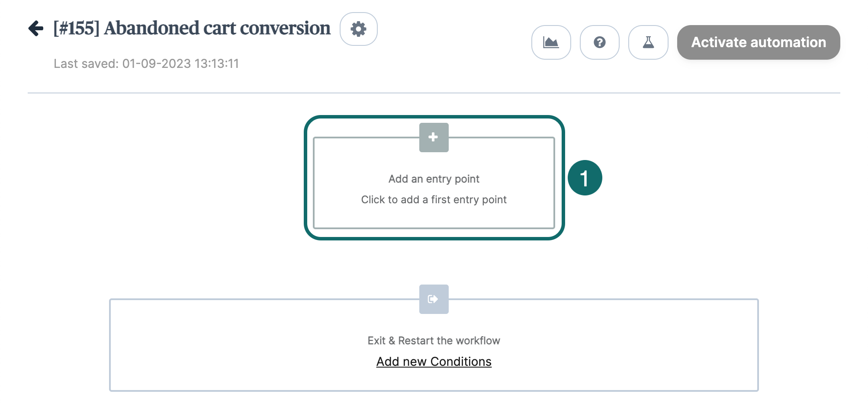Click Click to add a first entry point text
Image resolution: width=868 pixels, height=416 pixels.
[x=434, y=199]
